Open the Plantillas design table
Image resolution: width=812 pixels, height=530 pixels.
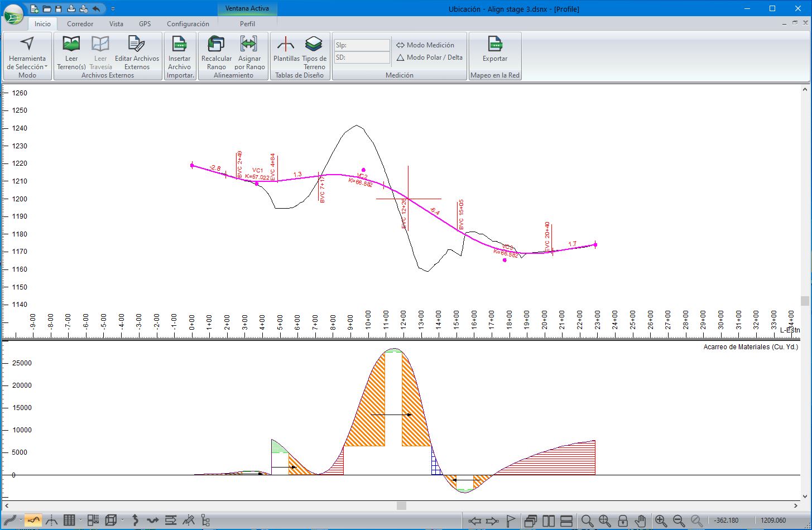coord(286,45)
